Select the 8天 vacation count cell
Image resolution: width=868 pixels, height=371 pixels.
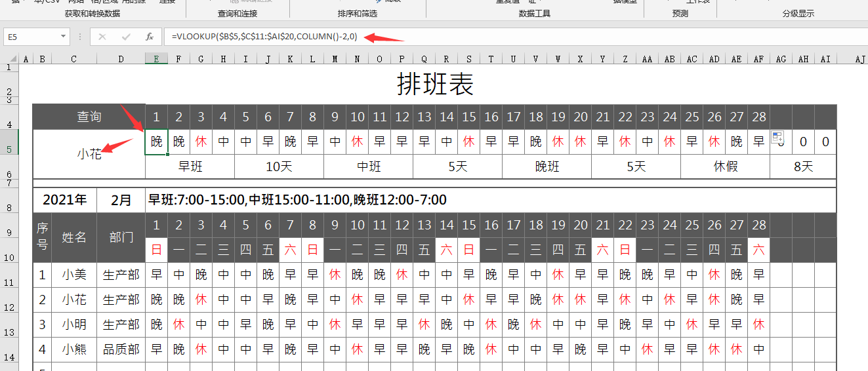tap(803, 166)
